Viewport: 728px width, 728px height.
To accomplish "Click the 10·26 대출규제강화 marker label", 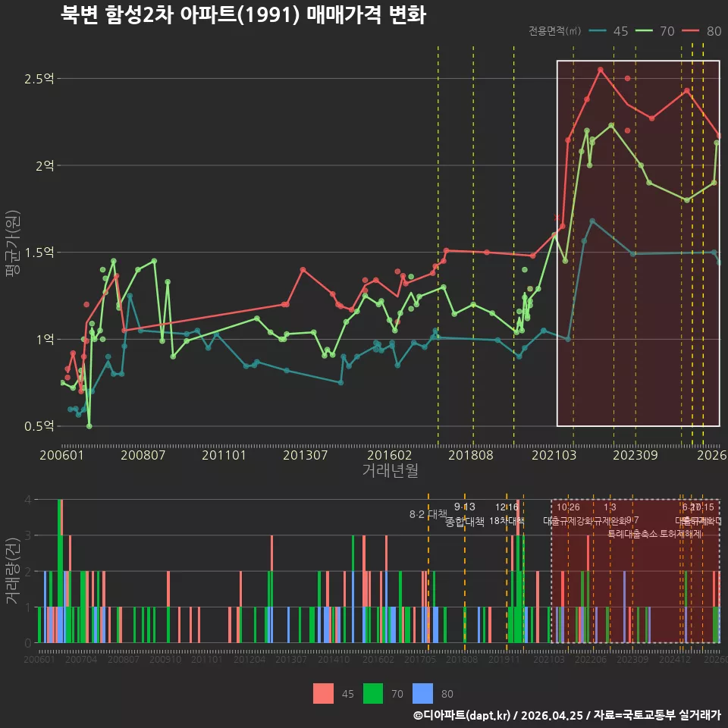I will 568,514.
